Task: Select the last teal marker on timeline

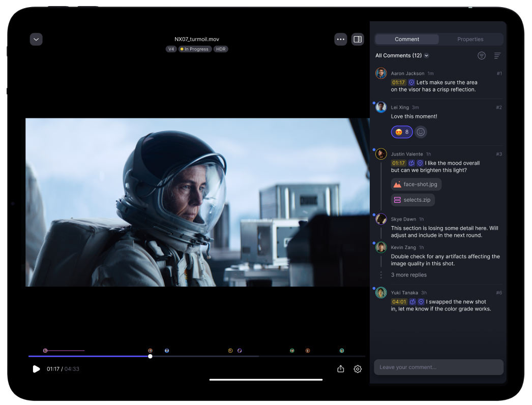Action: (x=342, y=351)
